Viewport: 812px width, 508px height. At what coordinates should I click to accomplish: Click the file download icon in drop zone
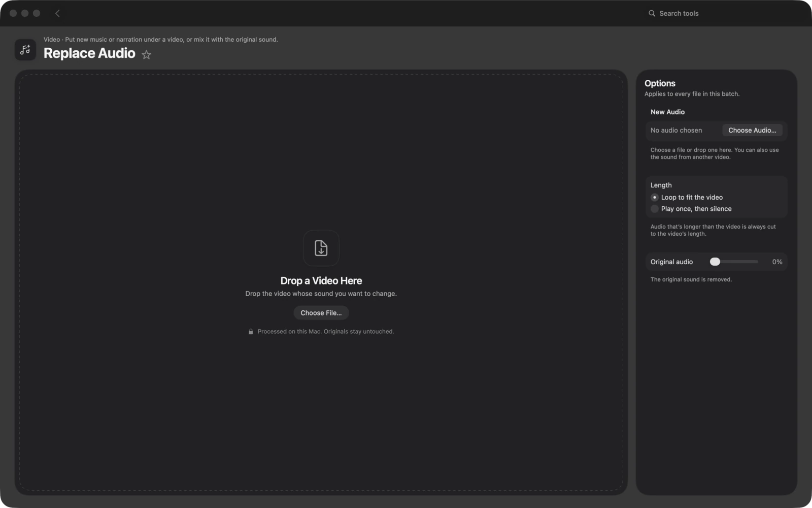pos(321,248)
